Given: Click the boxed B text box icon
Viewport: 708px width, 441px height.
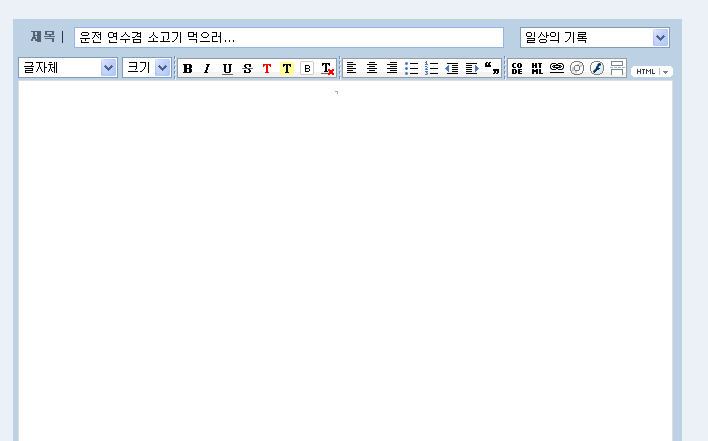Looking at the screenshot, I should [x=307, y=69].
